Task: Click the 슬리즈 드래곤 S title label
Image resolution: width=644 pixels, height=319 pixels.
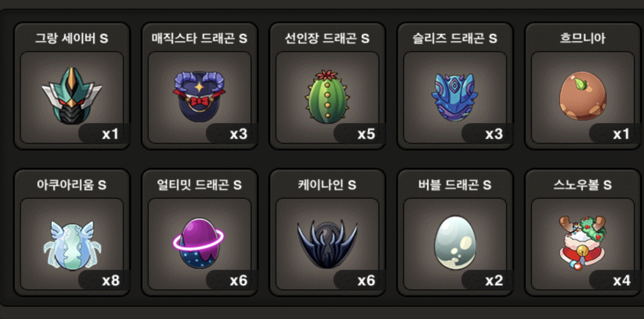Action: 455,38
